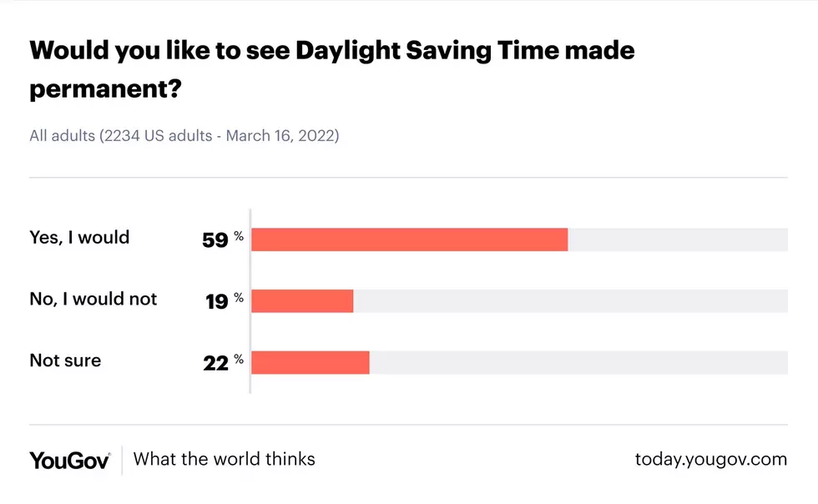Click the percent symbol beside 22
This screenshot has height=504, width=818.
[x=239, y=360]
